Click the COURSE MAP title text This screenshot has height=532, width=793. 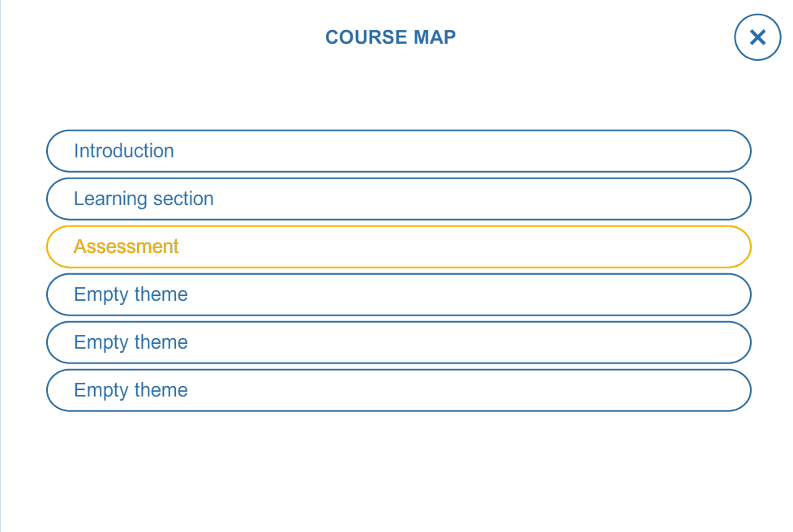pyautogui.click(x=391, y=37)
